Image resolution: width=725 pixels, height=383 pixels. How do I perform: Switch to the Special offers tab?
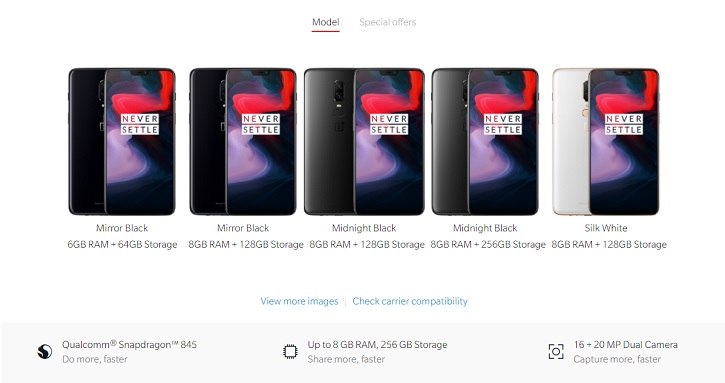387,22
